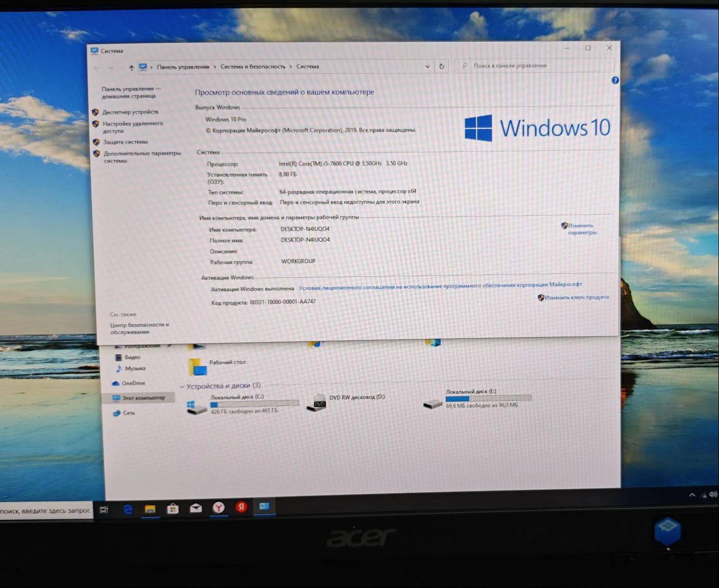The height and width of the screenshot is (588, 719).
Task: Open the address bar history dropdown
Action: 427,66
